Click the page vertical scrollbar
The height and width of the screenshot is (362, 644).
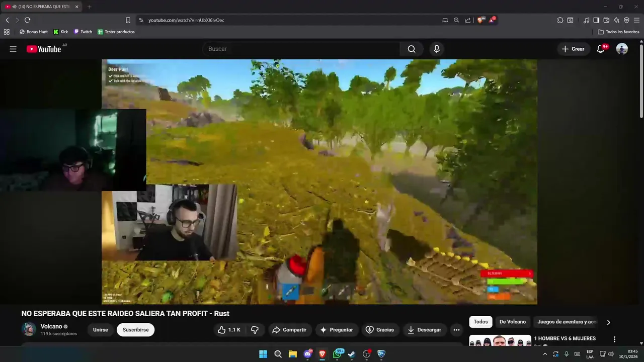point(641,80)
